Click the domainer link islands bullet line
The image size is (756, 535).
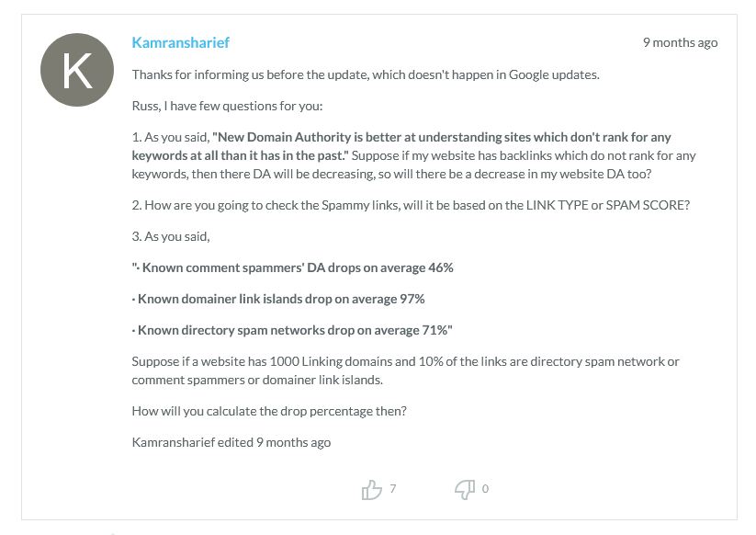click(x=279, y=298)
